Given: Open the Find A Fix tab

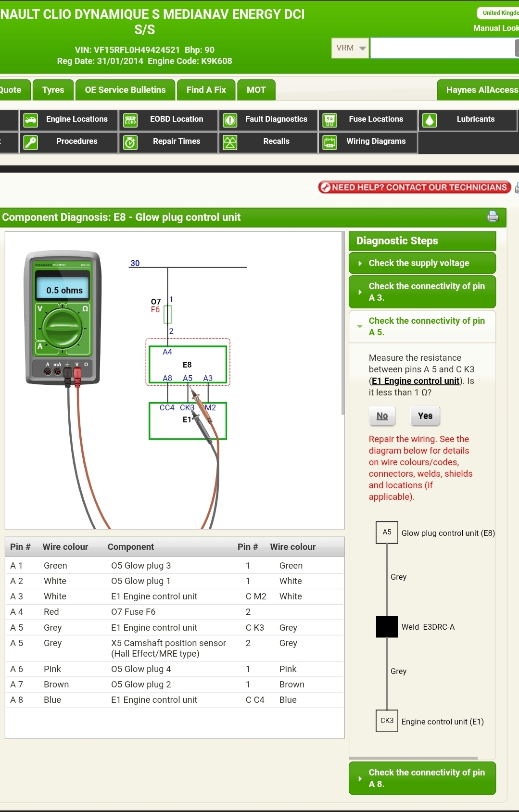Looking at the screenshot, I should click(x=206, y=90).
